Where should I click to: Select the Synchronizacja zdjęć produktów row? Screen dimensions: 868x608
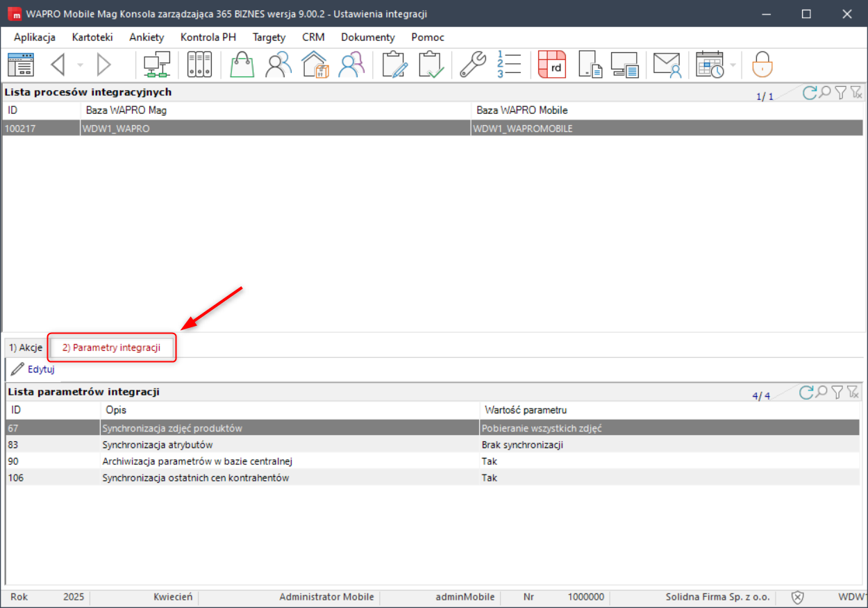(433, 428)
